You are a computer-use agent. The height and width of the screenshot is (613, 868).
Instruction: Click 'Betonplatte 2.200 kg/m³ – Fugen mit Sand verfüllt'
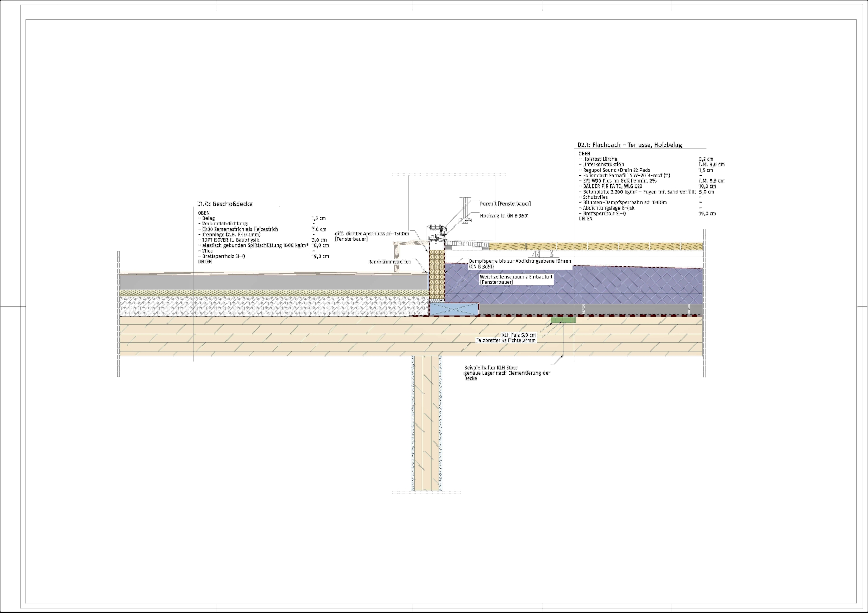click(x=639, y=192)
